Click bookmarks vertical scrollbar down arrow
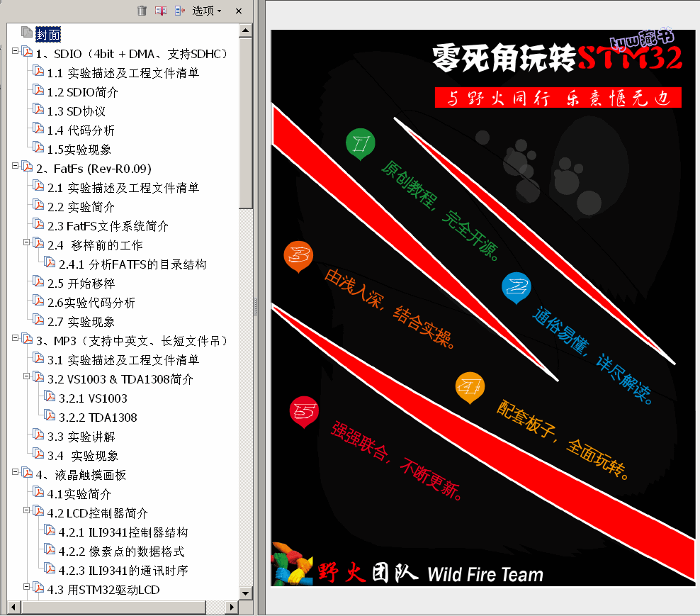700x616 pixels. [x=246, y=593]
